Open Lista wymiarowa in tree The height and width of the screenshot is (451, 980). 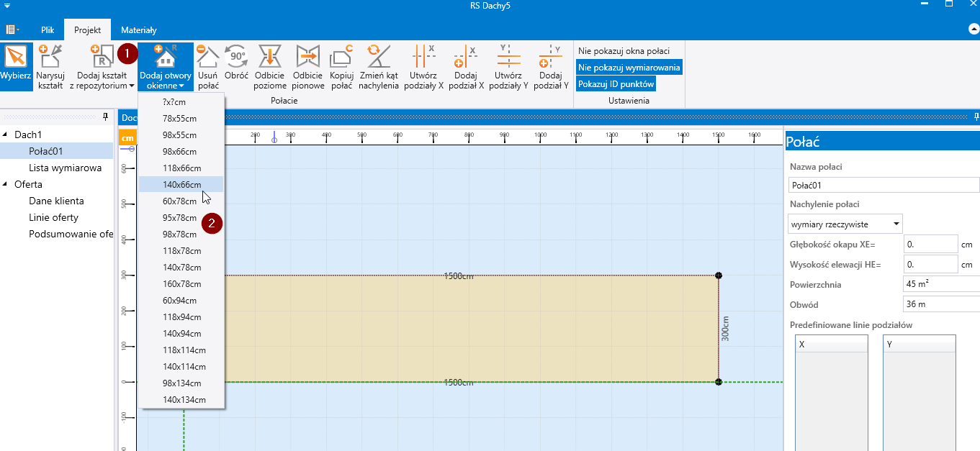tap(65, 168)
